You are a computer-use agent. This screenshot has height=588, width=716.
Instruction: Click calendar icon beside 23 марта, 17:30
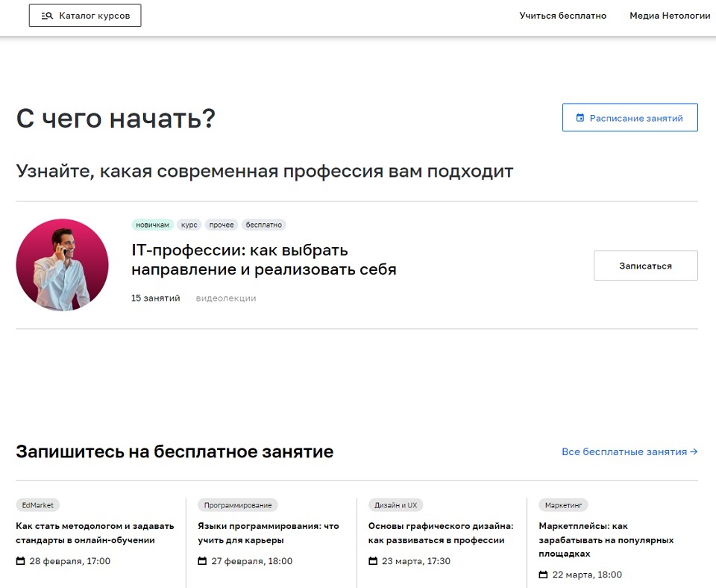(373, 561)
